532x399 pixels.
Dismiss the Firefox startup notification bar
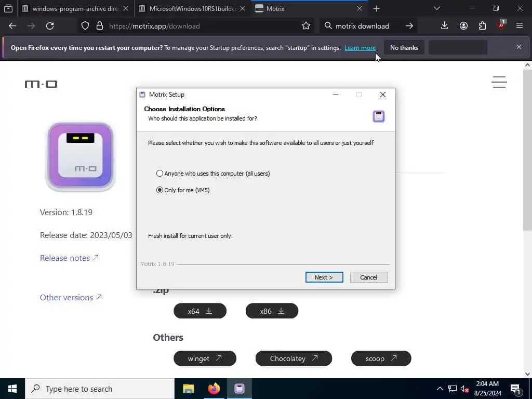coord(519,47)
